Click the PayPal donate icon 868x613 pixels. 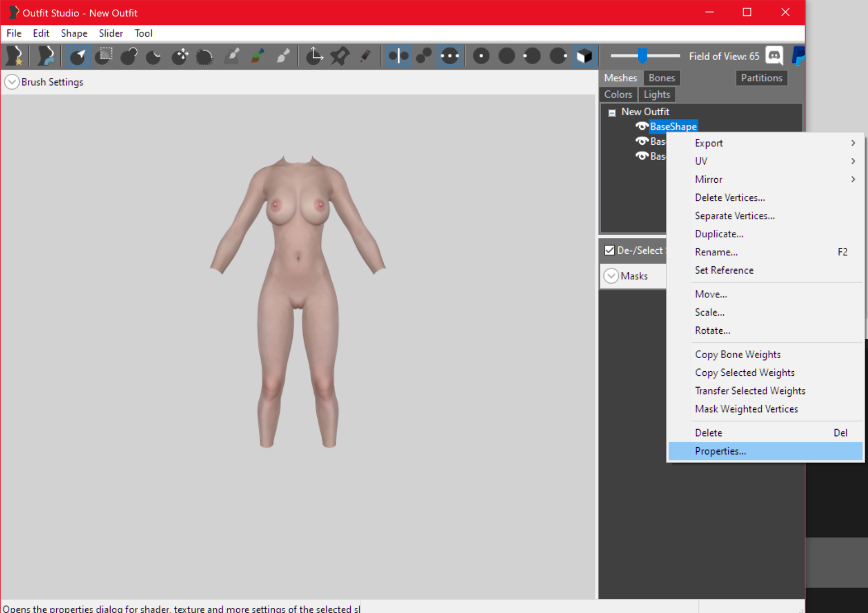(x=798, y=56)
